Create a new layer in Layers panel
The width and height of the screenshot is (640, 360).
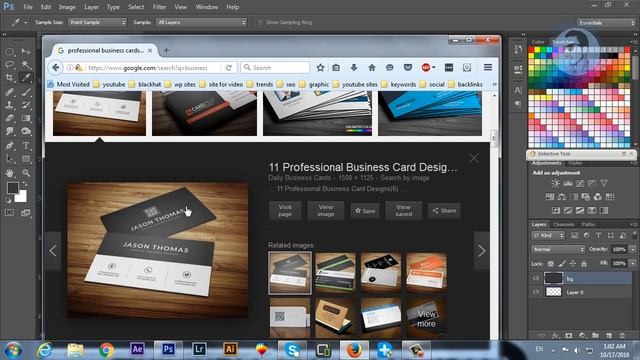[609, 335]
